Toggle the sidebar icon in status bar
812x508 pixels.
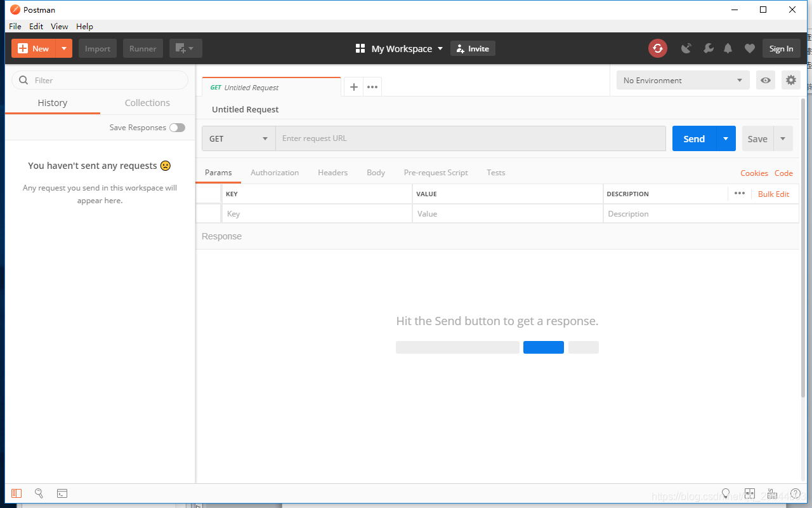click(16, 493)
